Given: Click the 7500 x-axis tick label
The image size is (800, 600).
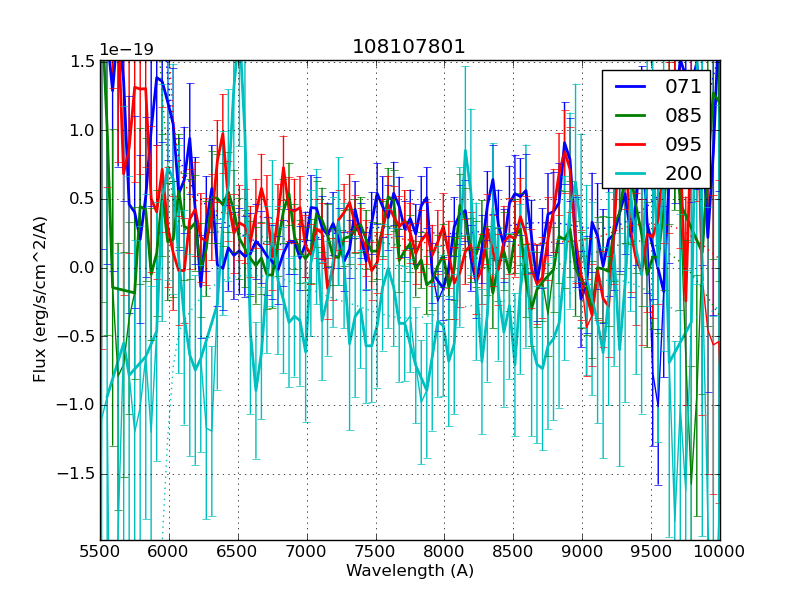Looking at the screenshot, I should click(376, 551).
